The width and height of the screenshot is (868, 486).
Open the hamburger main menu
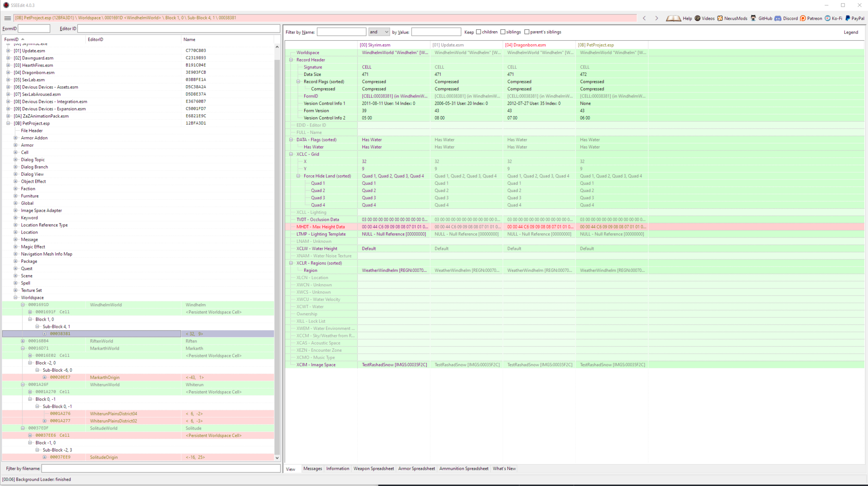click(x=7, y=18)
